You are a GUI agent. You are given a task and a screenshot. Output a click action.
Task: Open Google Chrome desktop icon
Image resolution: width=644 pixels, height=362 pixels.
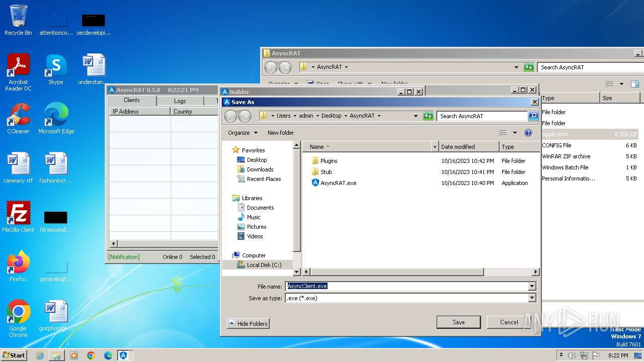point(18,319)
